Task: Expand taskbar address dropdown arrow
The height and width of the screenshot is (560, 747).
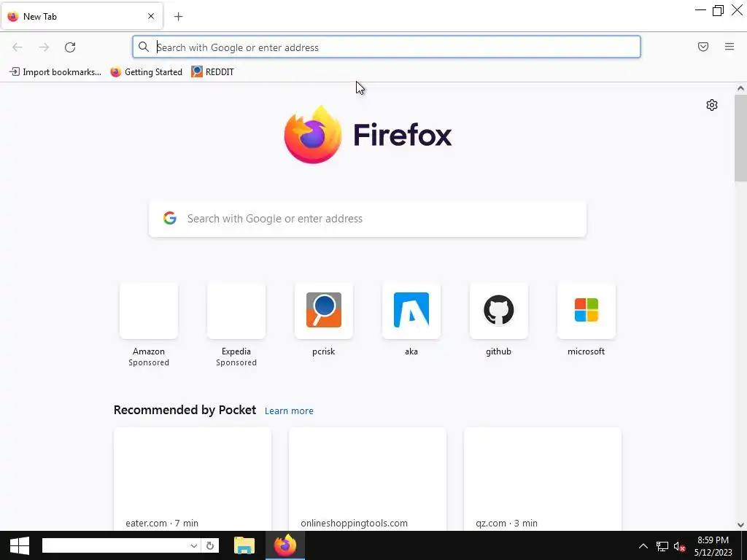Action: [x=194, y=545]
